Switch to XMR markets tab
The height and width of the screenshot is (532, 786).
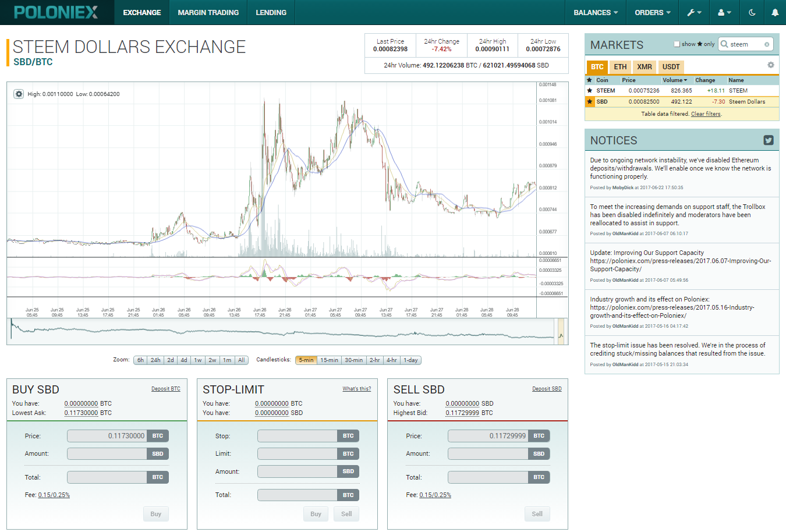click(645, 66)
